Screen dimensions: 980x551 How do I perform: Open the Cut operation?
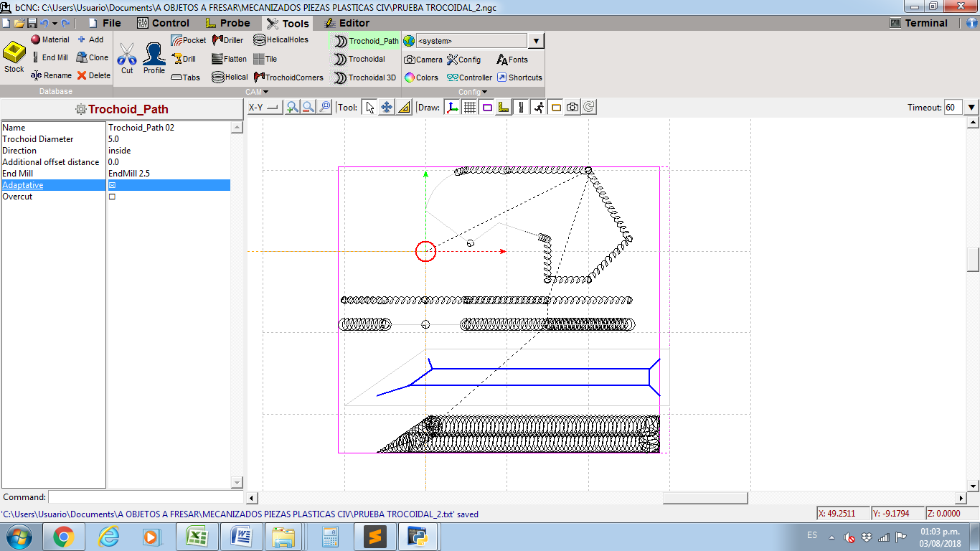coord(127,57)
